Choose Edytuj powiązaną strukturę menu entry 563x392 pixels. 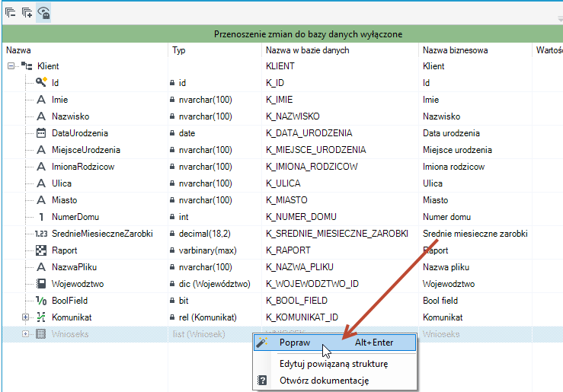coord(334,364)
